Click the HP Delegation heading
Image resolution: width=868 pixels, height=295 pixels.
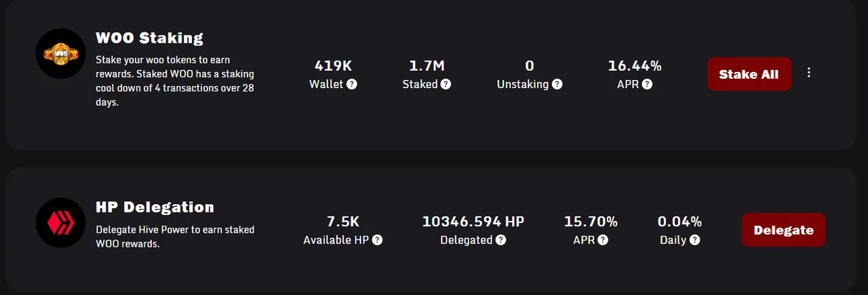pos(155,207)
